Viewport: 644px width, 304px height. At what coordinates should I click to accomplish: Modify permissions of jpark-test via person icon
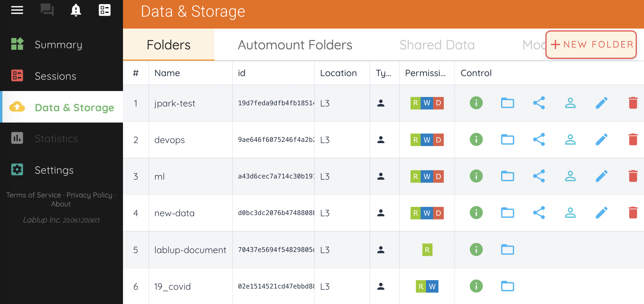click(570, 103)
